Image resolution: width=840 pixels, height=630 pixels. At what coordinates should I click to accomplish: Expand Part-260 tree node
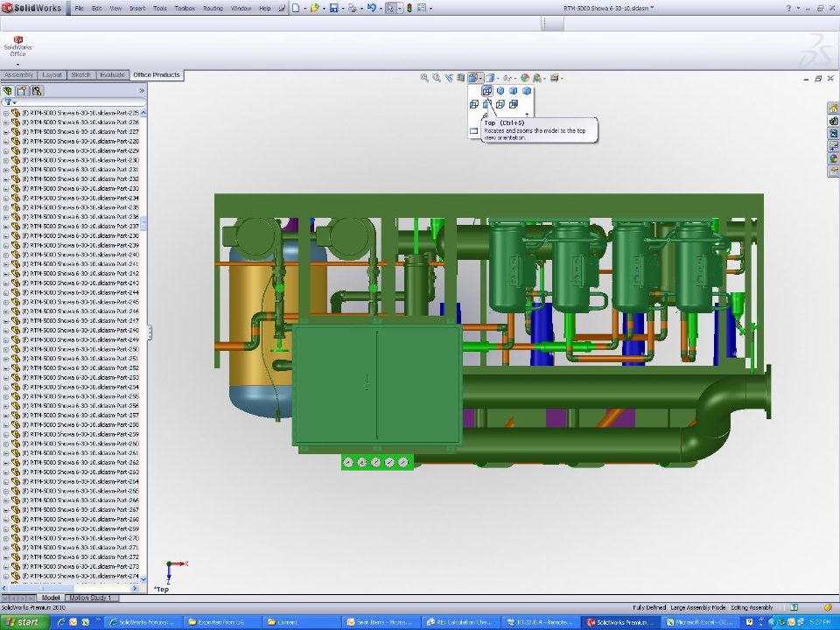[x=6, y=444]
